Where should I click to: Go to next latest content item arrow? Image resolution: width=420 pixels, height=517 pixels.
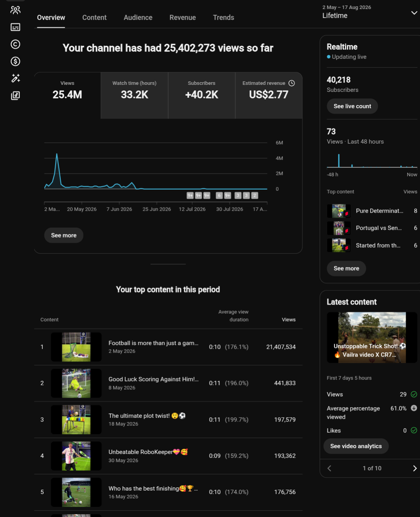pos(415,468)
